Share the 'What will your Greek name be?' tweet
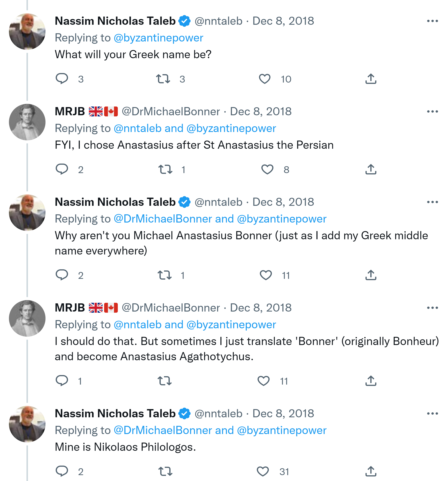 click(x=371, y=79)
